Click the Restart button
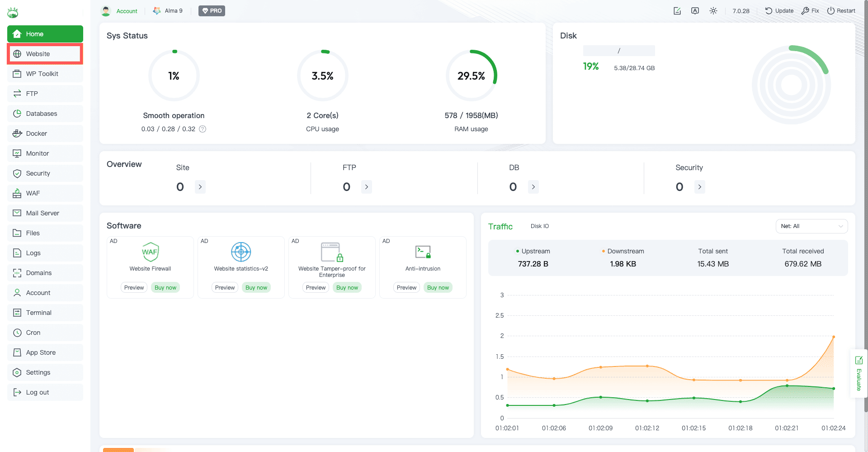This screenshot has height=452, width=868. [841, 11]
